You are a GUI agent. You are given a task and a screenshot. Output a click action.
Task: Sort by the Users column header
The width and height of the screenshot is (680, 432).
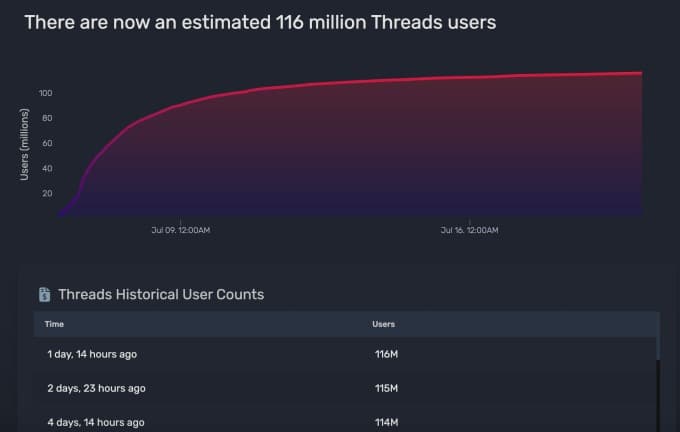point(384,324)
